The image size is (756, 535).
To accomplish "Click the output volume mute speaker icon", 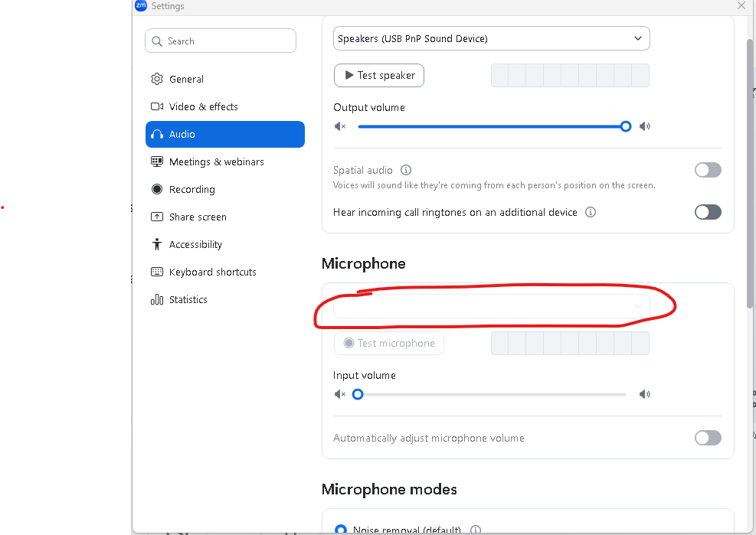I will [x=340, y=126].
